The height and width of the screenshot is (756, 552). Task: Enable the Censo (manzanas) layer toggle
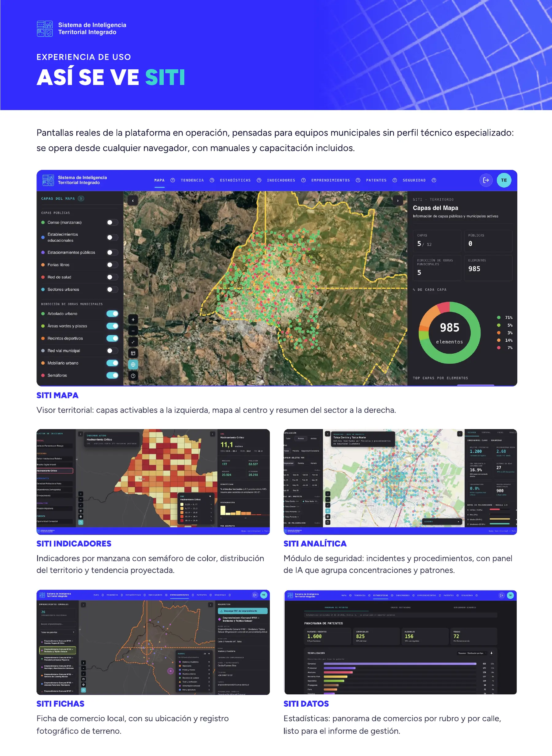click(112, 222)
